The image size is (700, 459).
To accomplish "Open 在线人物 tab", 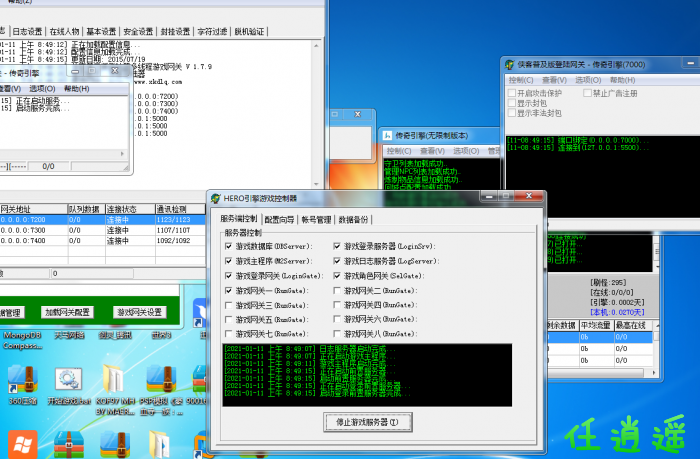I will pos(64,31).
